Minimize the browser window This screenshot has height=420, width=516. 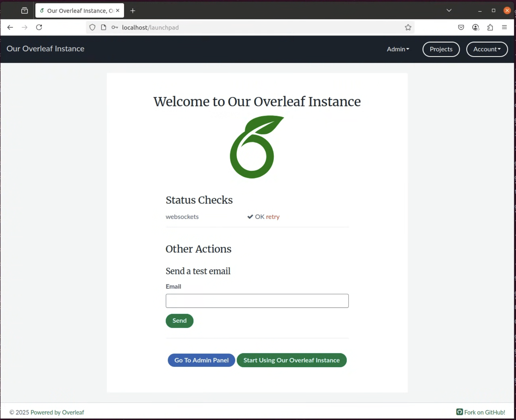[480, 11]
